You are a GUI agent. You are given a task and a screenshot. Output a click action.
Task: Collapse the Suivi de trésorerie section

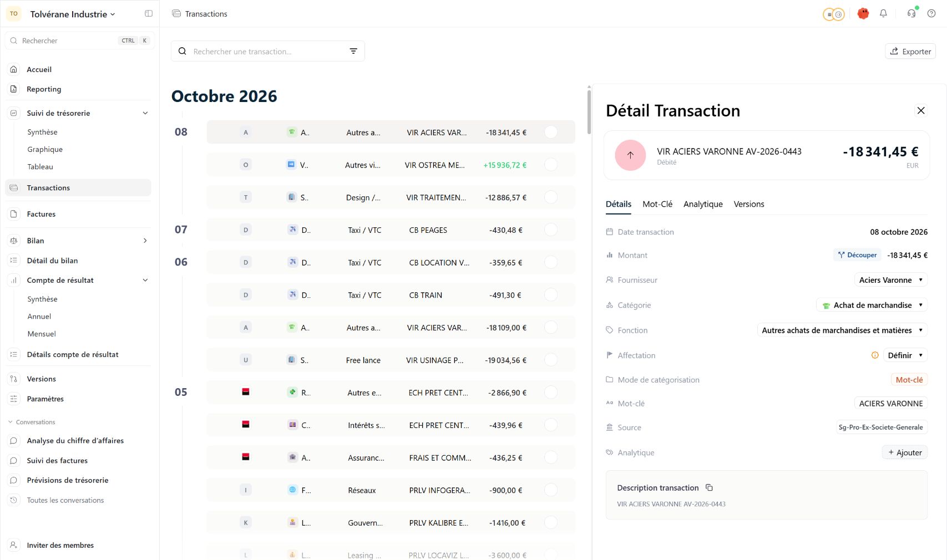coord(145,113)
